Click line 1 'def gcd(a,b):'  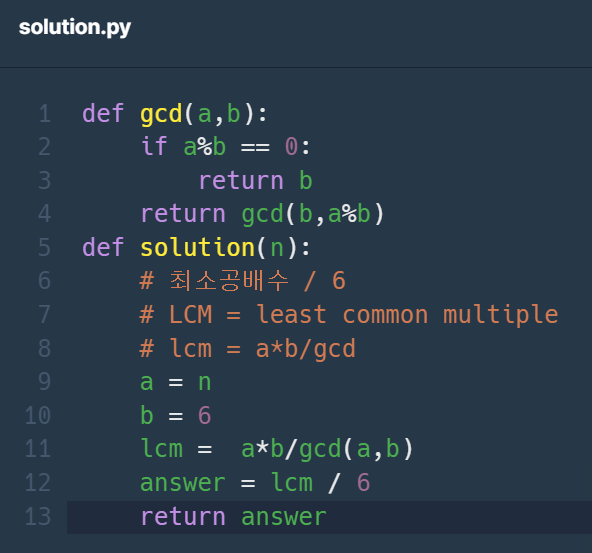coord(175,114)
